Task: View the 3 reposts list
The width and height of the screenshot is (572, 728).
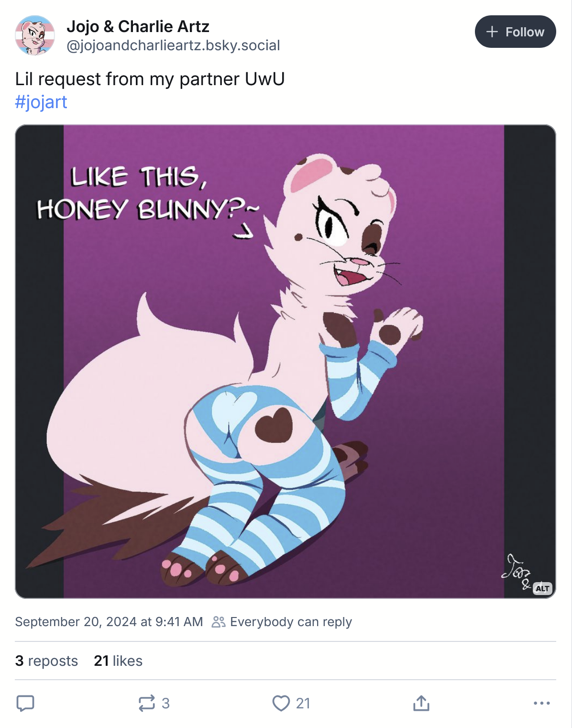Action: [x=46, y=661]
